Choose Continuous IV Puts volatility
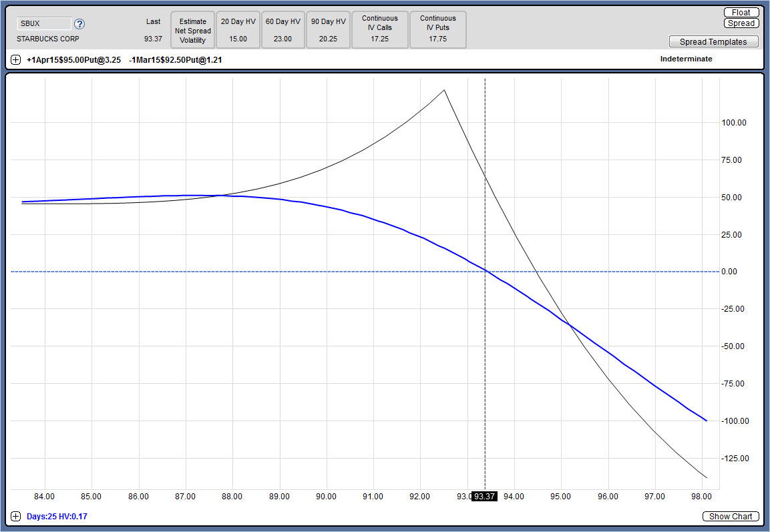770x532 pixels. coord(437,30)
